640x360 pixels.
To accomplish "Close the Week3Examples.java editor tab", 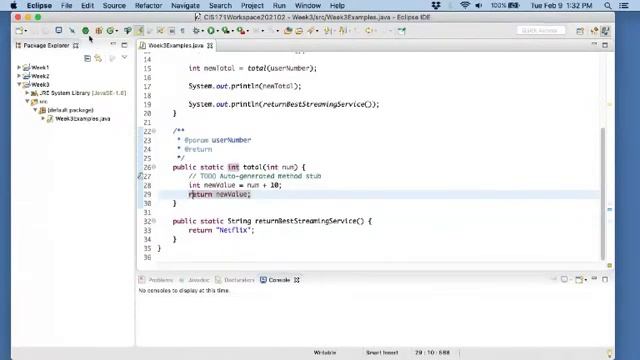I will [x=210, y=45].
